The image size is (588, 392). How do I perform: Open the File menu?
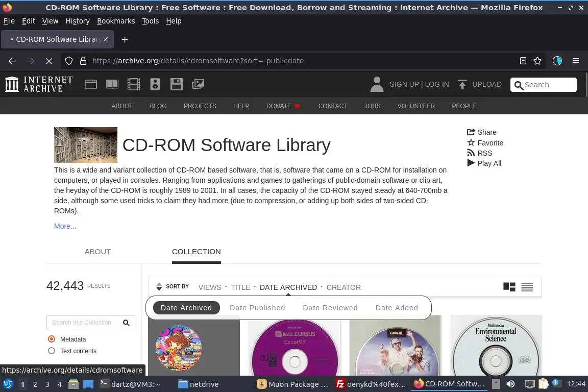9,21
